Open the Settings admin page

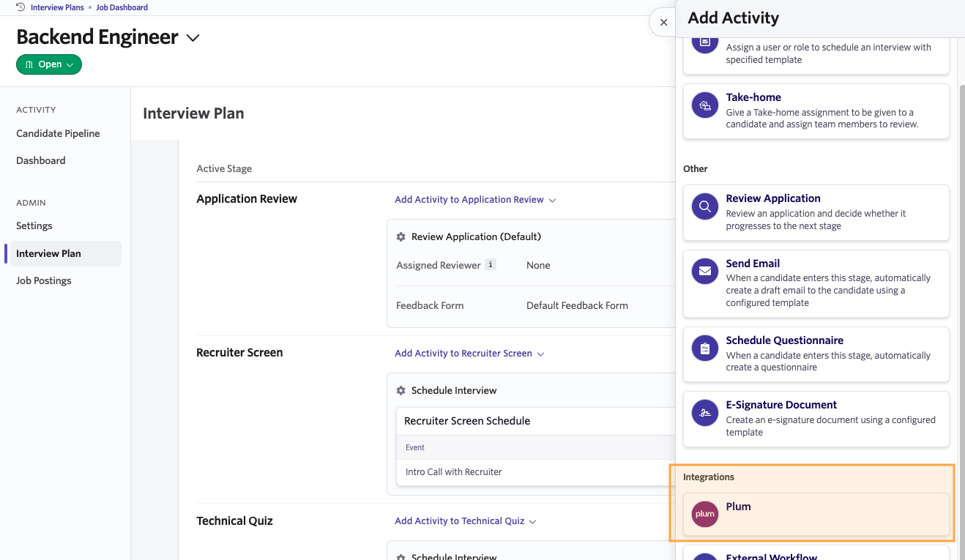pos(34,226)
